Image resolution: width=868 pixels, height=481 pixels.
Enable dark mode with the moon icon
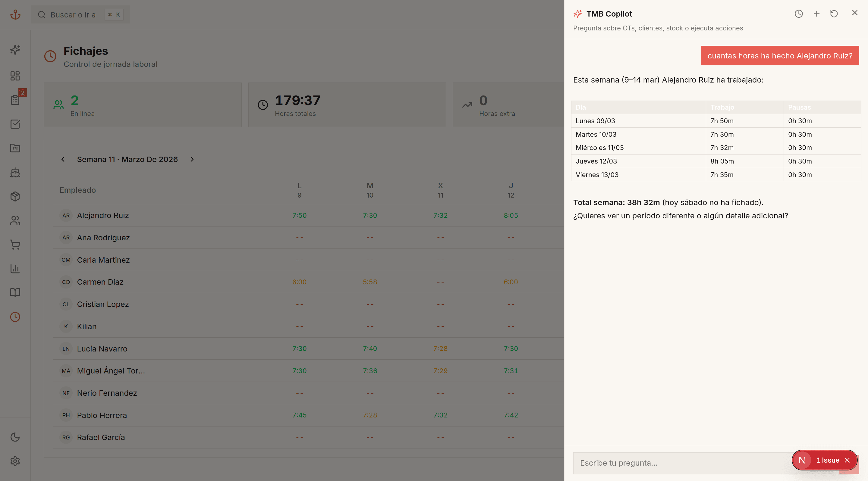tap(15, 437)
